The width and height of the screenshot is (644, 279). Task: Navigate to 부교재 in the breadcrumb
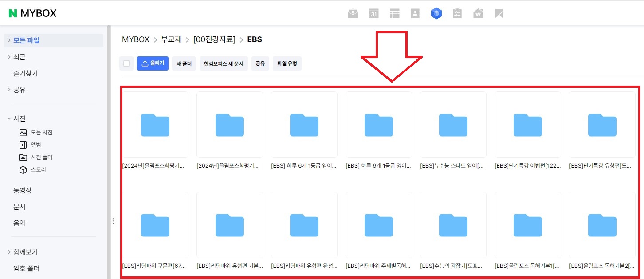171,39
